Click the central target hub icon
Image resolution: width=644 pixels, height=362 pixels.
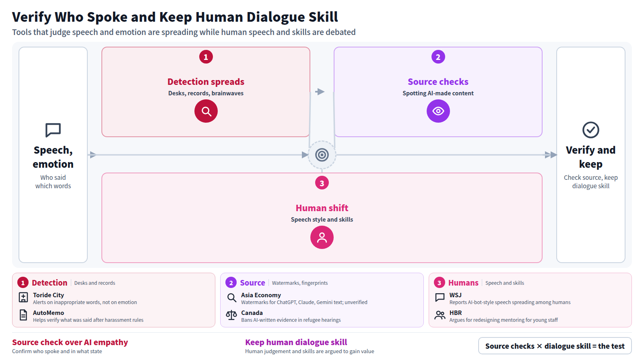point(322,155)
